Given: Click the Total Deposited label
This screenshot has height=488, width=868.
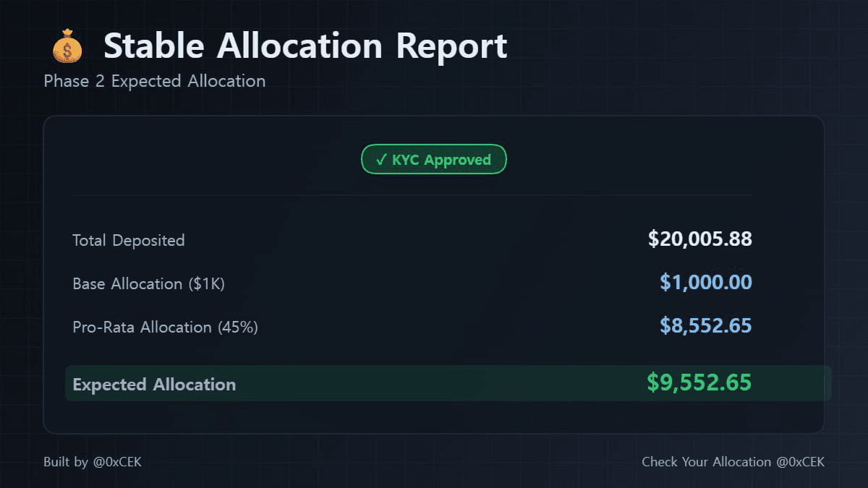Looking at the screenshot, I should [x=129, y=240].
